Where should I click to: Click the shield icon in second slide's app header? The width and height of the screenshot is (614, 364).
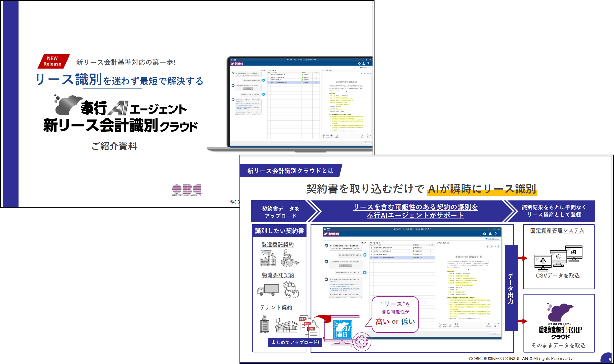[485, 234]
